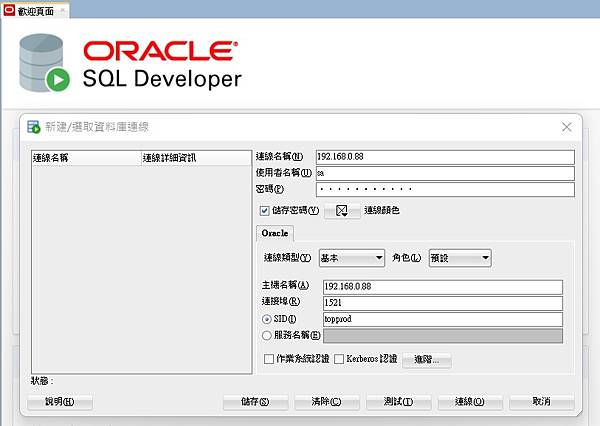Select the 服務名稱 radio button
Image resolution: width=600 pixels, height=426 pixels.
coord(267,336)
